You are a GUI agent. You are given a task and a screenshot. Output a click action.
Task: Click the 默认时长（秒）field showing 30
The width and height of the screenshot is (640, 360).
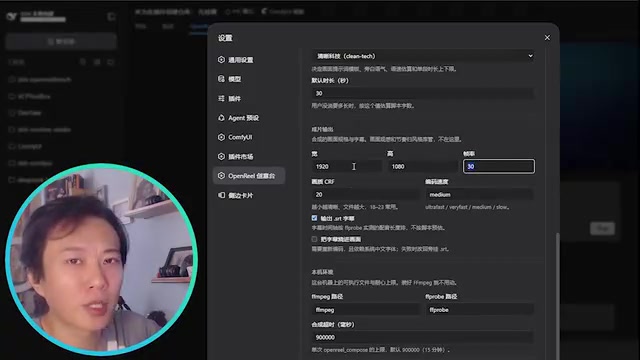pos(422,93)
